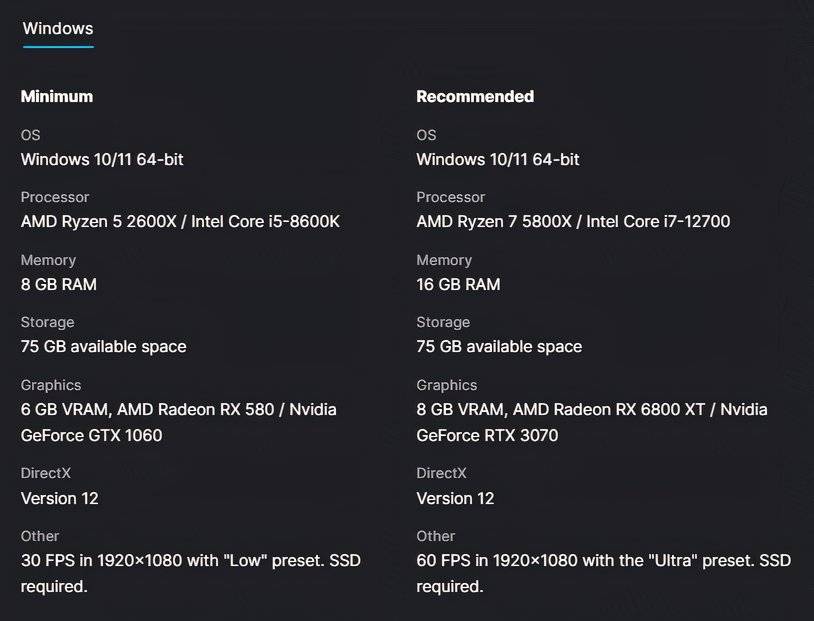Select the Windows tab
This screenshot has height=621, width=814.
(x=58, y=28)
